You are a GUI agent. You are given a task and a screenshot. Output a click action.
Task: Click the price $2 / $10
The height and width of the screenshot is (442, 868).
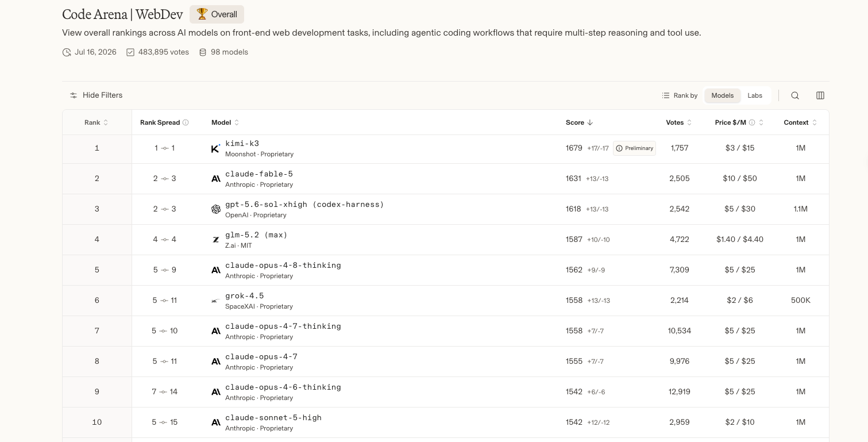pos(740,422)
